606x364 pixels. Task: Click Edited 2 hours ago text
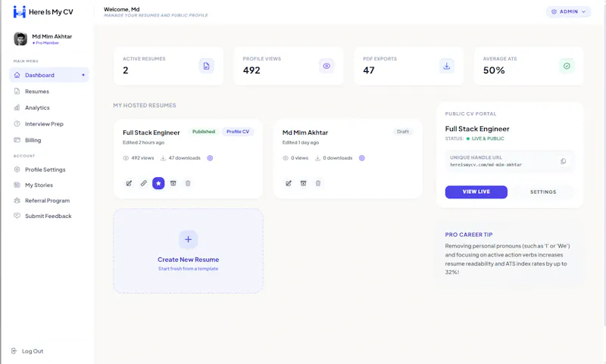pyautogui.click(x=143, y=142)
